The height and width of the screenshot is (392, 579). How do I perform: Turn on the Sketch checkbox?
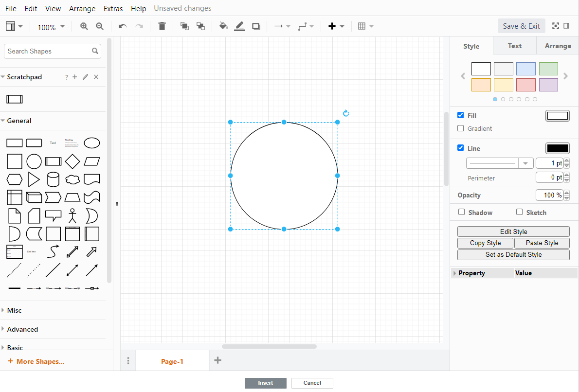coord(520,212)
